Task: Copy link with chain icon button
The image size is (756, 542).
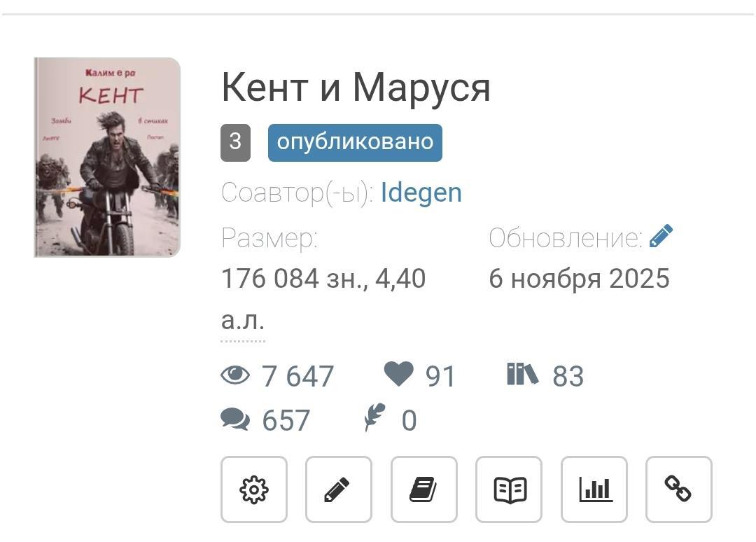Action: point(679,489)
